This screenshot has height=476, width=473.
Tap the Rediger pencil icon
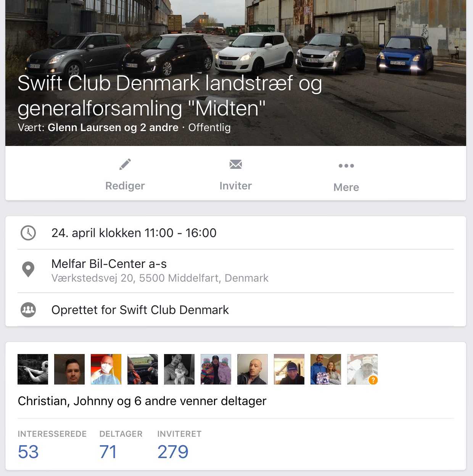(125, 164)
